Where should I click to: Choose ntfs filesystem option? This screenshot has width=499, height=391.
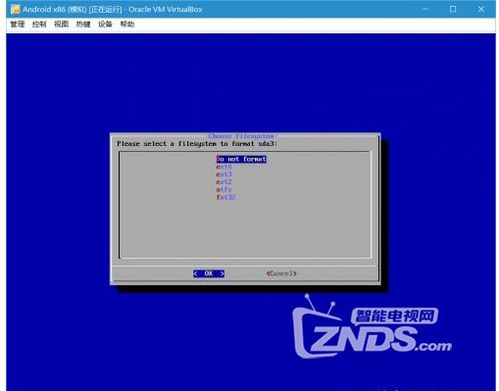[x=224, y=189]
